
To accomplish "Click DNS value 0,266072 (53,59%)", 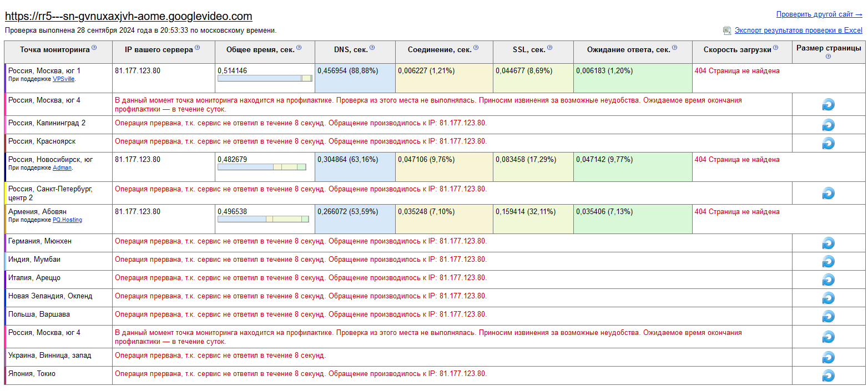I will (347, 212).
